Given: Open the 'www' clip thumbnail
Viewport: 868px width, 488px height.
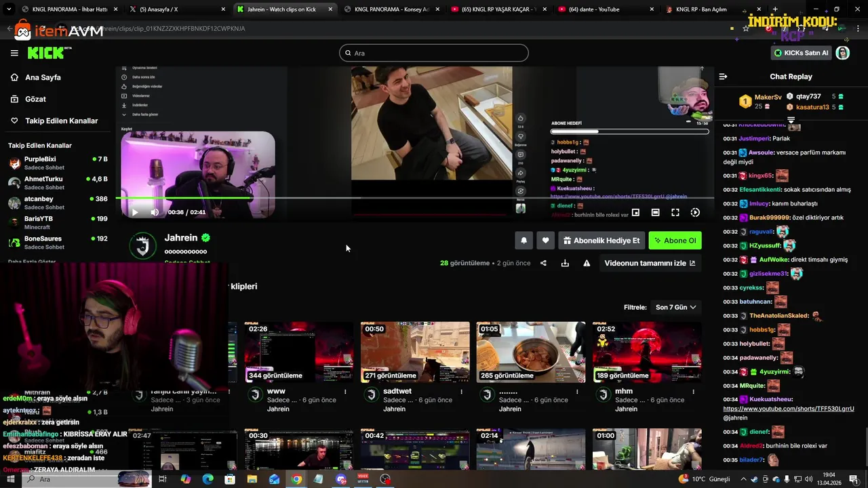Looking at the screenshot, I should point(299,352).
